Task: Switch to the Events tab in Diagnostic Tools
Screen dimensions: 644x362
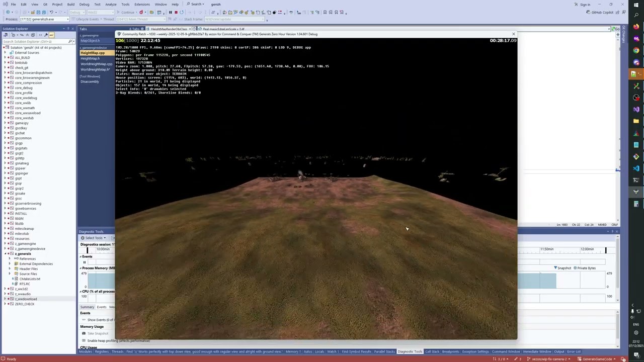Action: click(102, 307)
